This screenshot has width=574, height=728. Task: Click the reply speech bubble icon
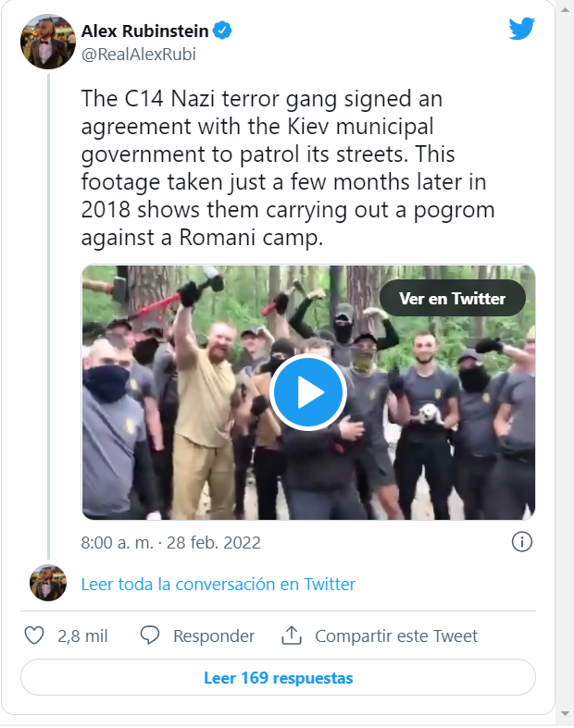151,635
